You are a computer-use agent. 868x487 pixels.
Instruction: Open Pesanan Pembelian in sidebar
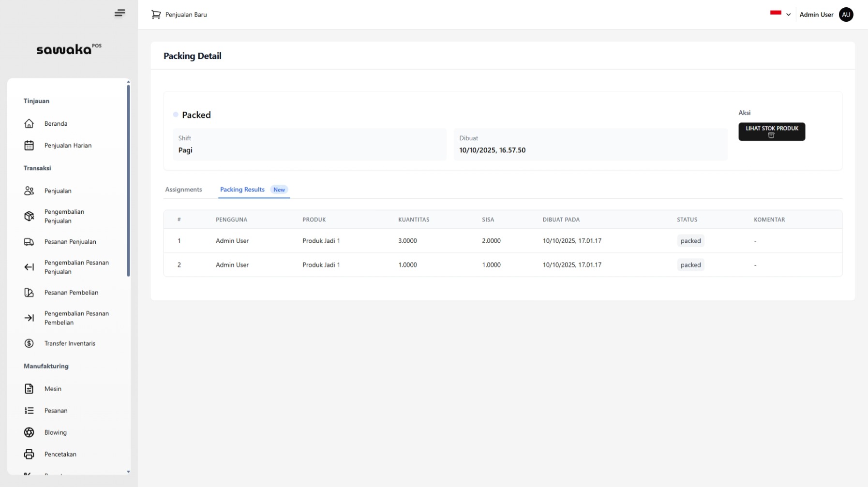click(x=71, y=293)
